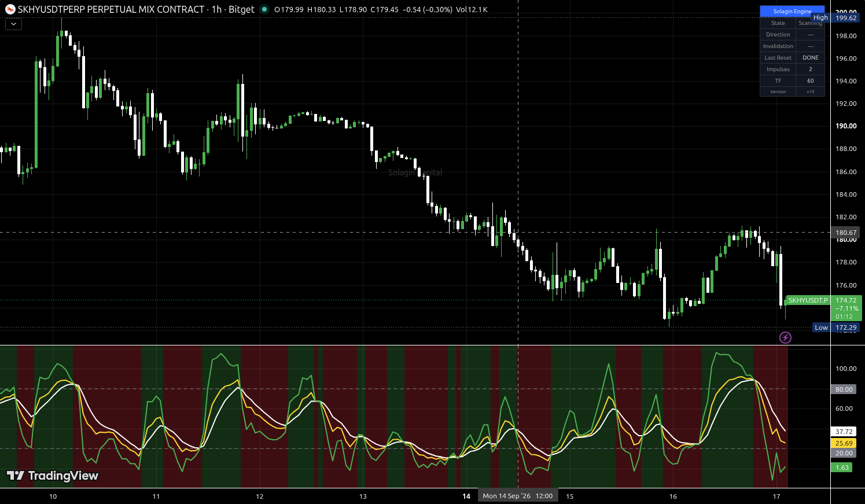Click the SKHYUSDT.P green price label
This screenshot has height=504, width=865.
(x=808, y=300)
